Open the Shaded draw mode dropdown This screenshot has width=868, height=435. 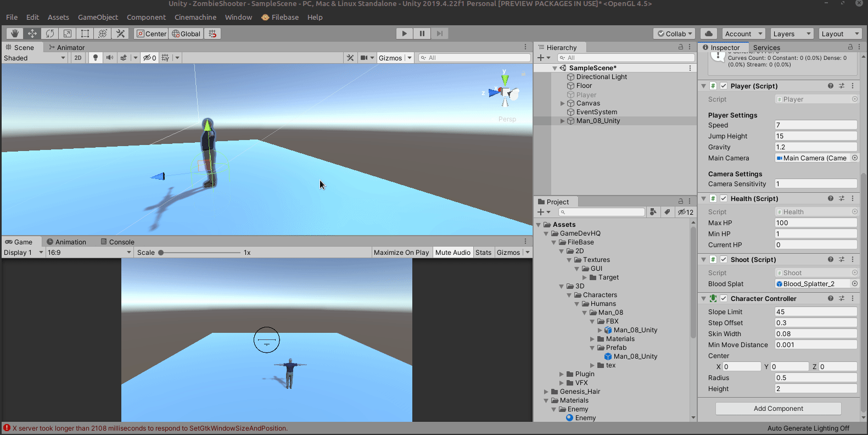[35, 58]
